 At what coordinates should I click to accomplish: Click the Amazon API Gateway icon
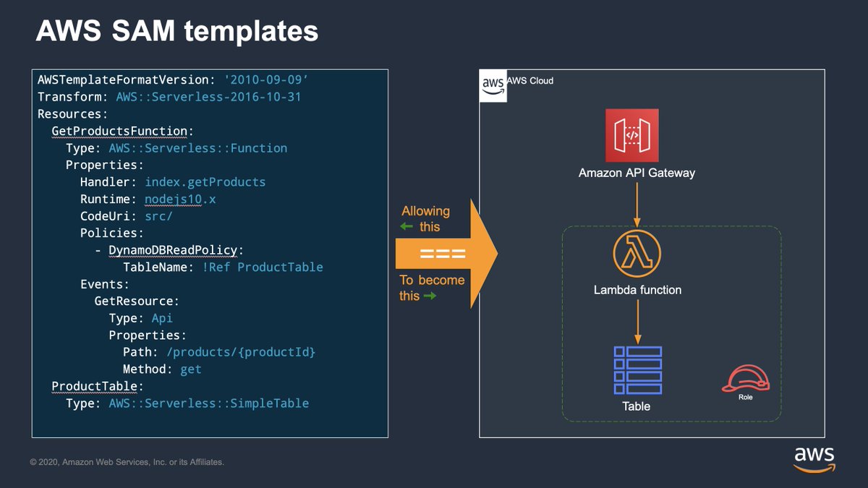[632, 135]
